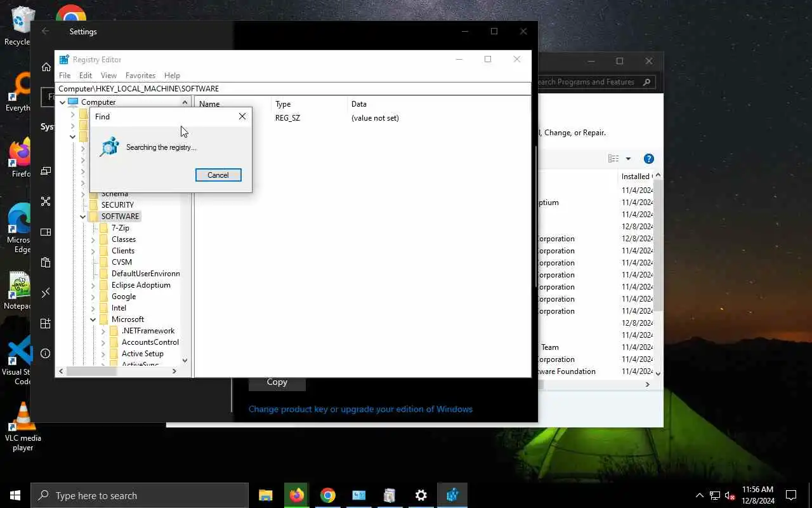Screen dimensions: 812x508
Task: Click the Start button
Action: point(15,495)
